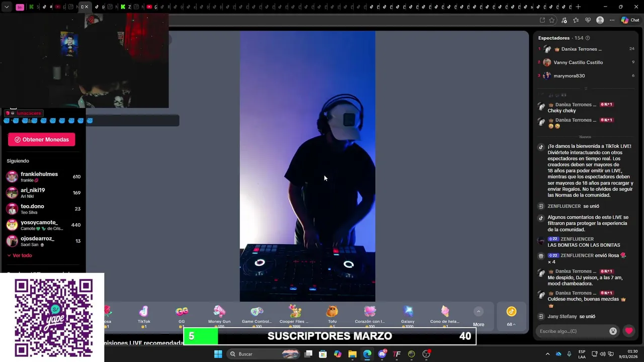Viewport: 644px width, 362px height.
Task: Show hidden system tray icons
Action: tap(548, 354)
